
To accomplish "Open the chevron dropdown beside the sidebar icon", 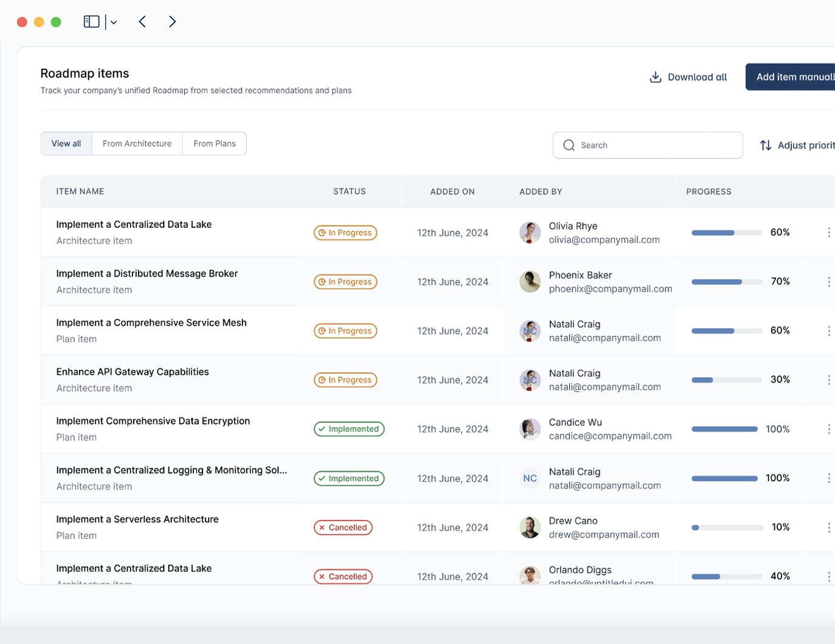I will tap(113, 21).
